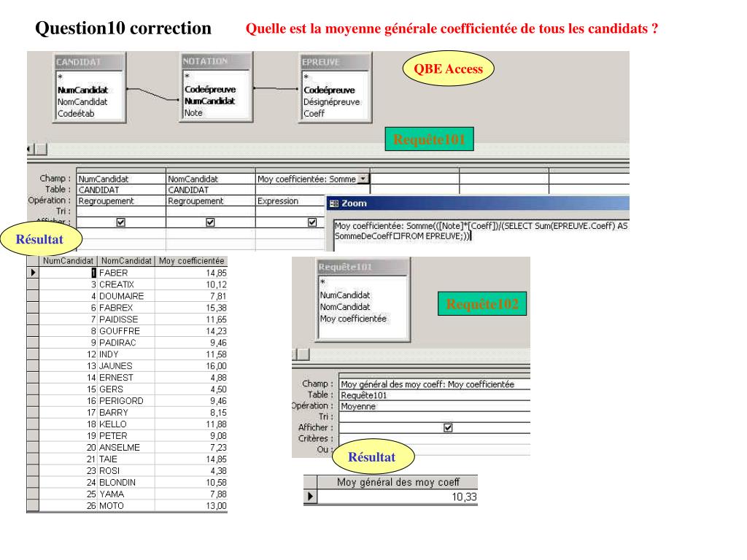Select the NOTATION table title bar
747x560 pixels.
[x=216, y=61]
